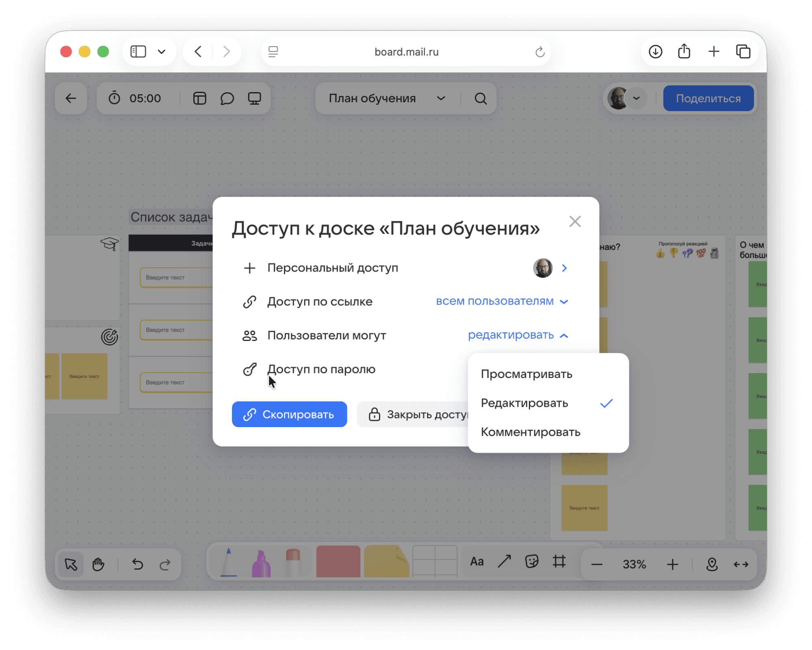Pick the eraser tool

coord(293,563)
